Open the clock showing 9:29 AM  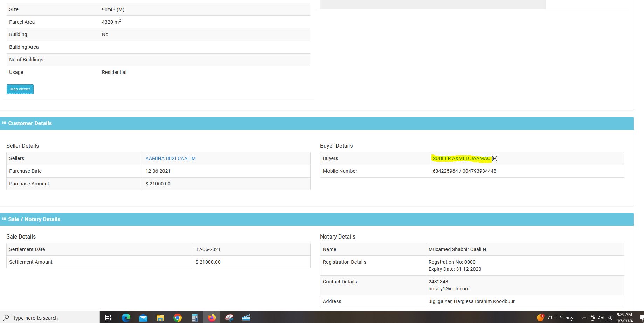[x=624, y=317]
